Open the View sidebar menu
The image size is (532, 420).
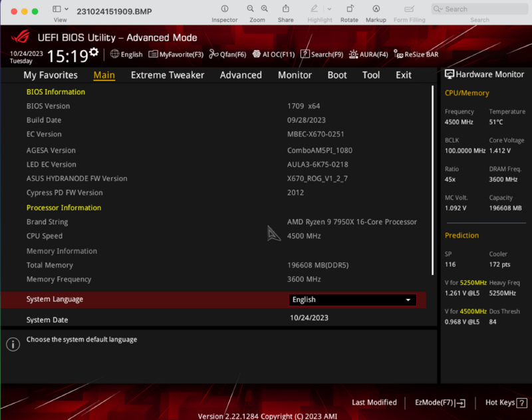pos(61,9)
